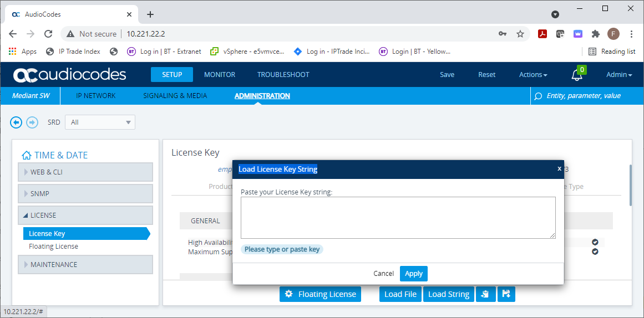Close the AudioCodes browser tab
The image size is (644, 318).
129,14
